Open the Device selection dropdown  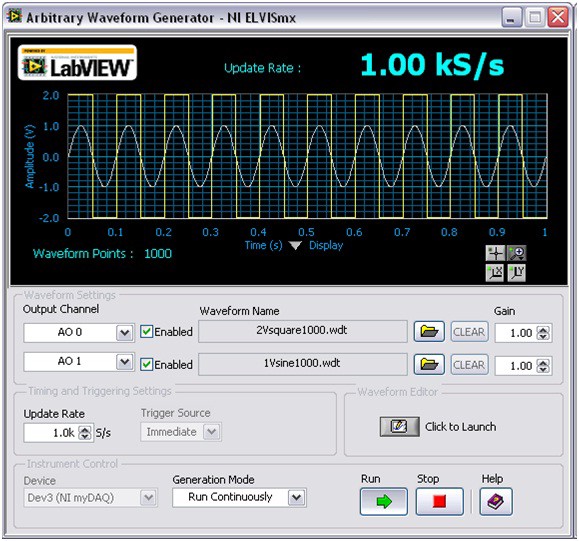148,498
